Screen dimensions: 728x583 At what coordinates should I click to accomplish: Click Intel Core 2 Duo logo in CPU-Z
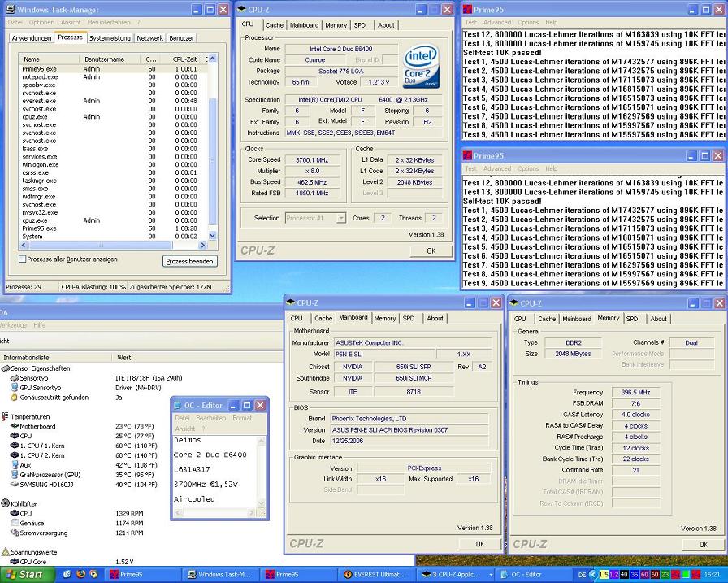click(x=421, y=66)
